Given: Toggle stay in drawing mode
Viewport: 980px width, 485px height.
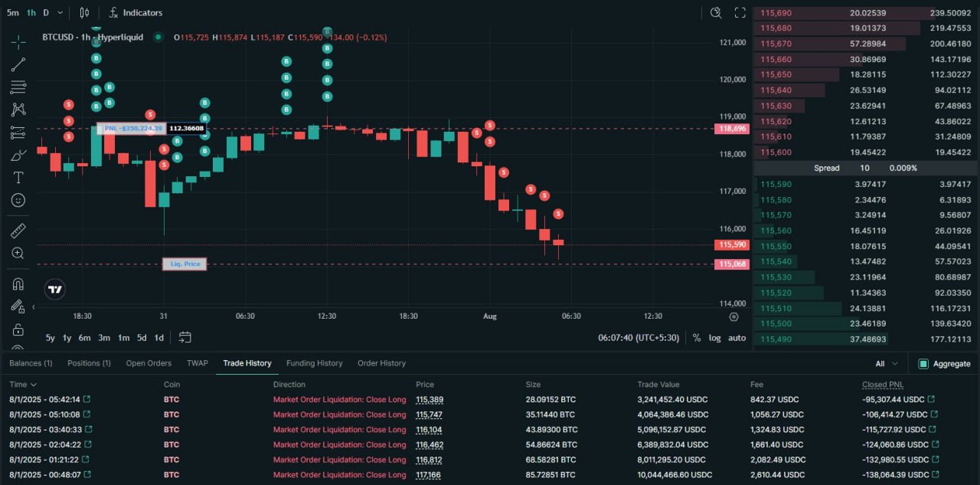Looking at the screenshot, I should (18, 306).
